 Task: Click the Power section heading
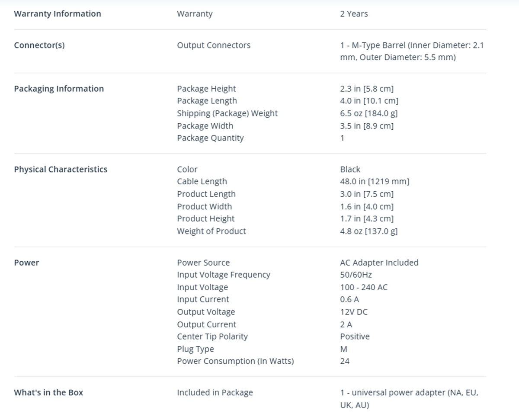point(26,263)
